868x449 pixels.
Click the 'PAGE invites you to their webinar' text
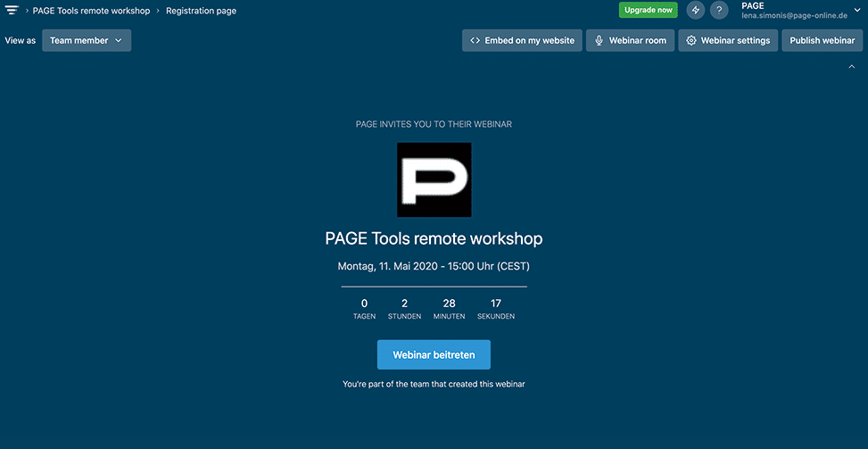point(434,124)
